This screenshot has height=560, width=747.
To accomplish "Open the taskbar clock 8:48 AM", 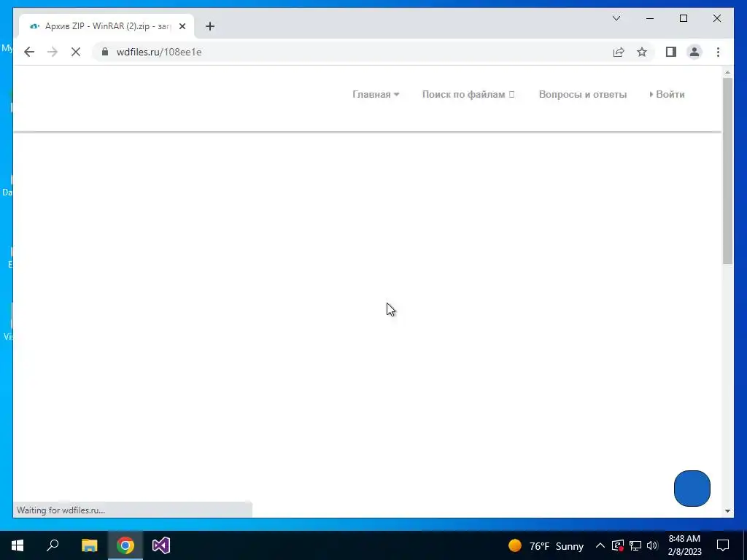I will click(684, 545).
